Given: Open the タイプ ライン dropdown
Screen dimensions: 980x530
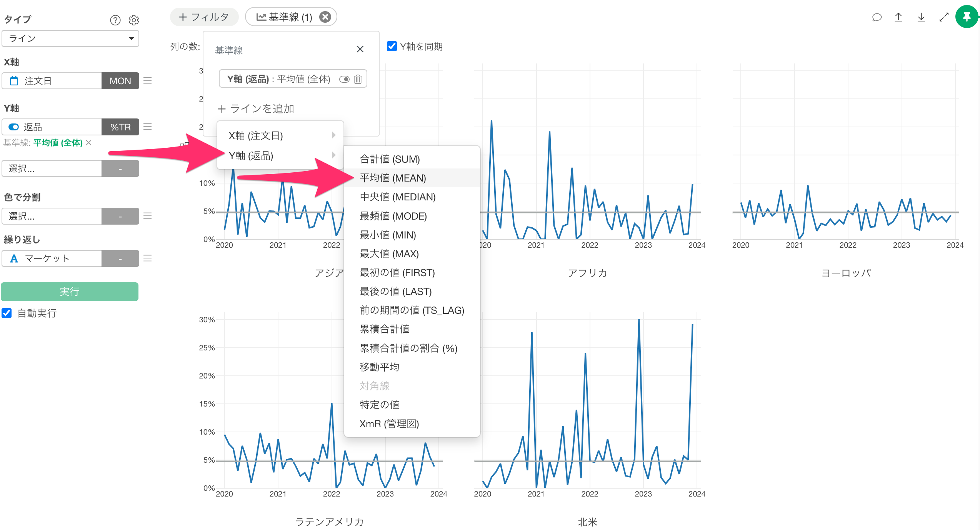Looking at the screenshot, I should tap(70, 38).
